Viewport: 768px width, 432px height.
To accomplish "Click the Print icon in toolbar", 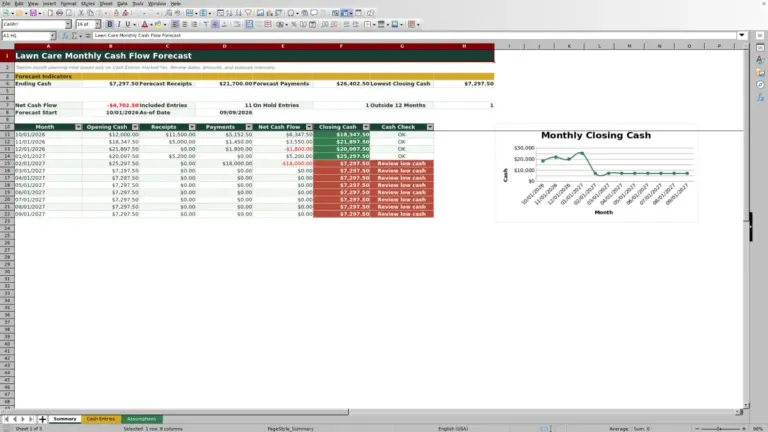I will (59, 13).
